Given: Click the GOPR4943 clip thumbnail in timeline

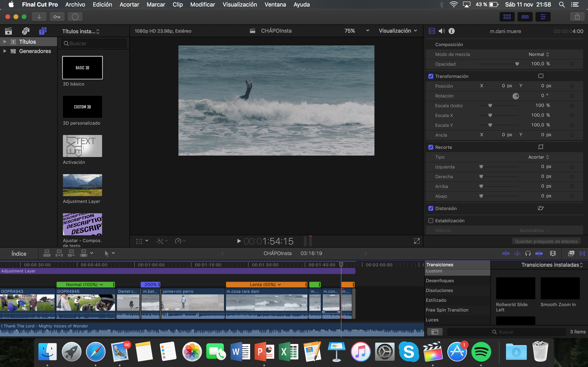Looking at the screenshot, I should [27, 302].
